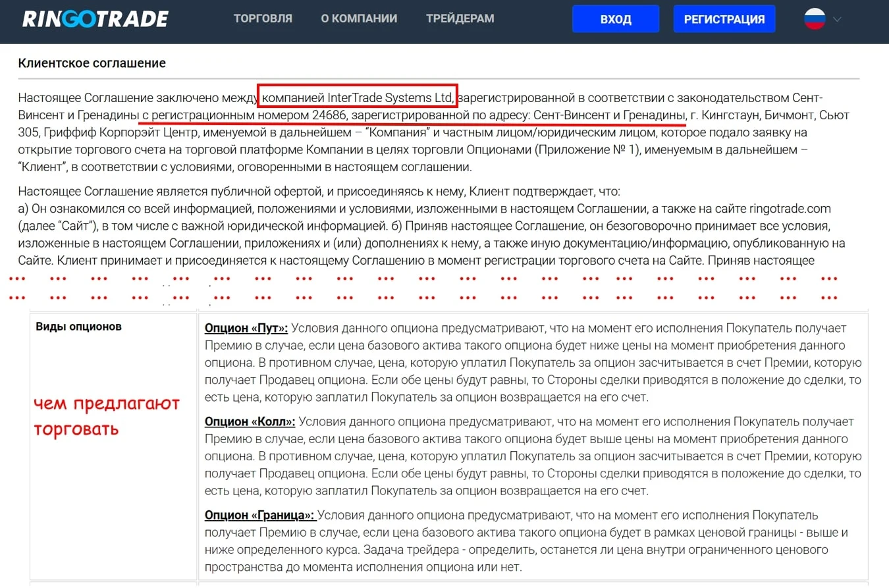Click the Клиентское соглашение heading
The width and height of the screenshot is (889, 588).
point(92,63)
